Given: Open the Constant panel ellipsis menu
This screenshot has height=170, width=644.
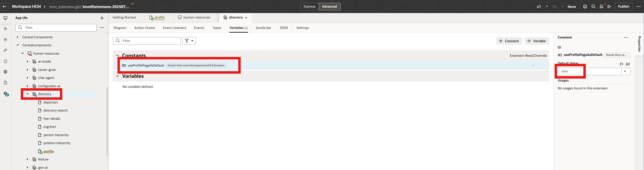Looking at the screenshot, I should pos(626,38).
